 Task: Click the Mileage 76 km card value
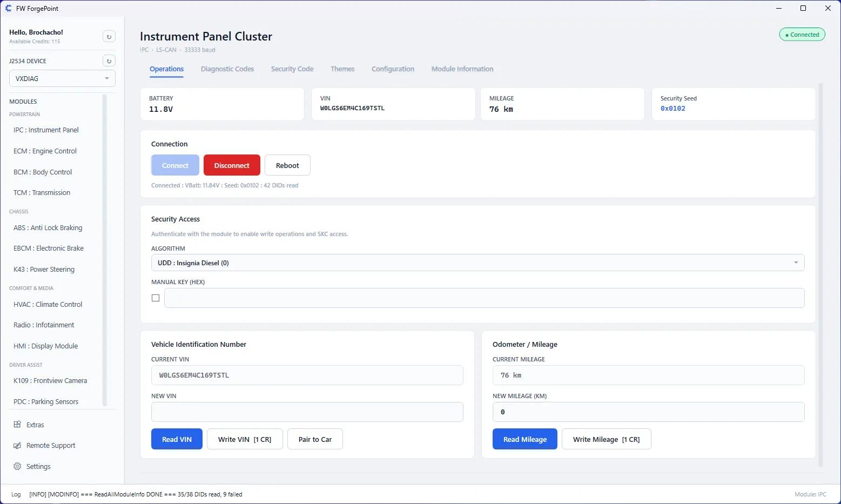point(501,109)
